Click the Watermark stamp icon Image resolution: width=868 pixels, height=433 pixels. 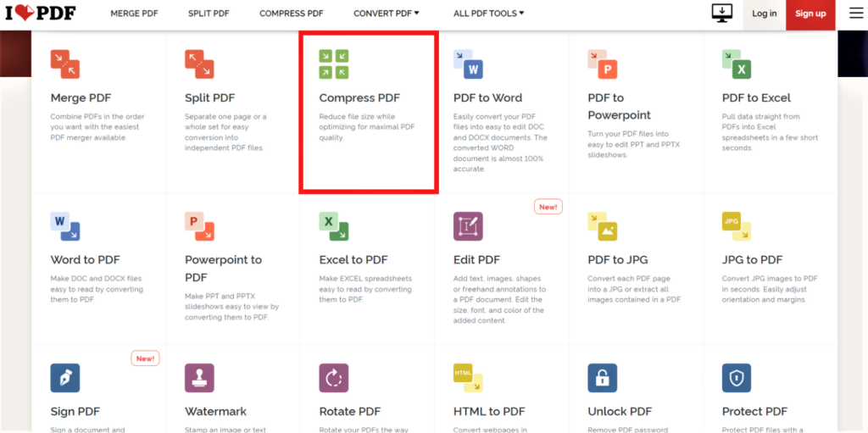pos(199,378)
